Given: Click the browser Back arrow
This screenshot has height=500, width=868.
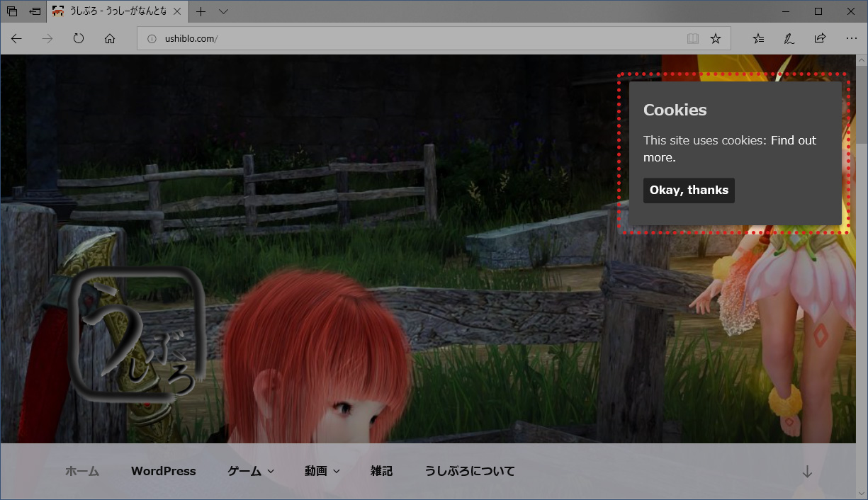Looking at the screenshot, I should coord(16,39).
